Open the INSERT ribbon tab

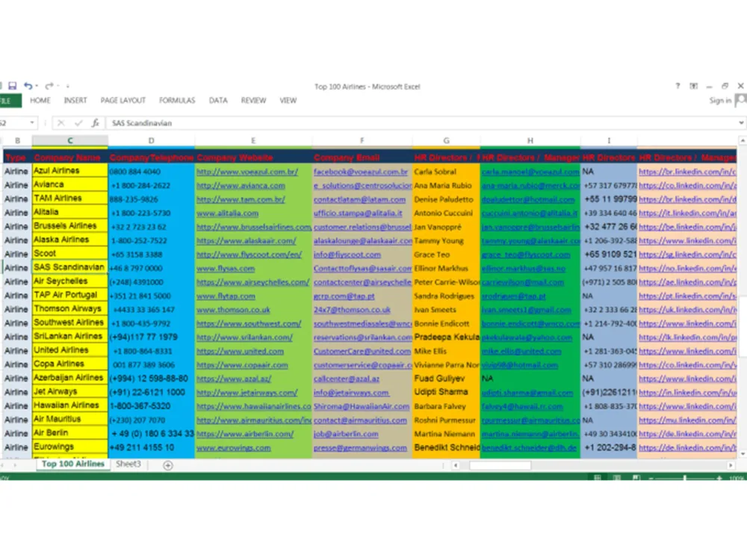click(x=75, y=101)
